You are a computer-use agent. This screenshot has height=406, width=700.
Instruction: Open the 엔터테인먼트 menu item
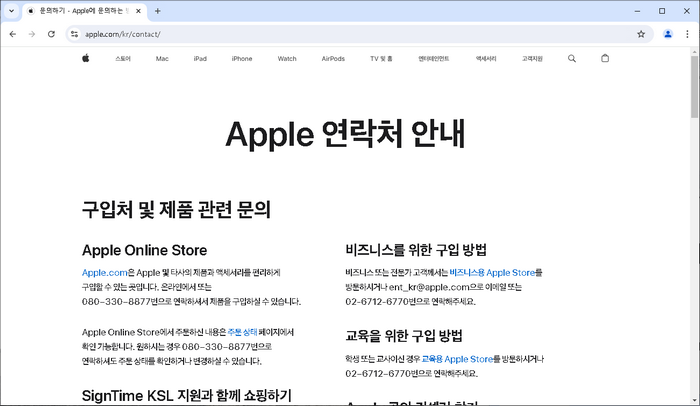[x=433, y=59]
